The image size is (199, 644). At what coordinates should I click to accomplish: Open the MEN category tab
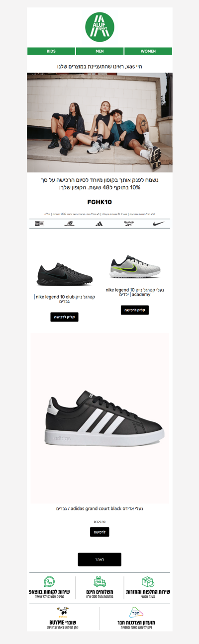(99, 51)
